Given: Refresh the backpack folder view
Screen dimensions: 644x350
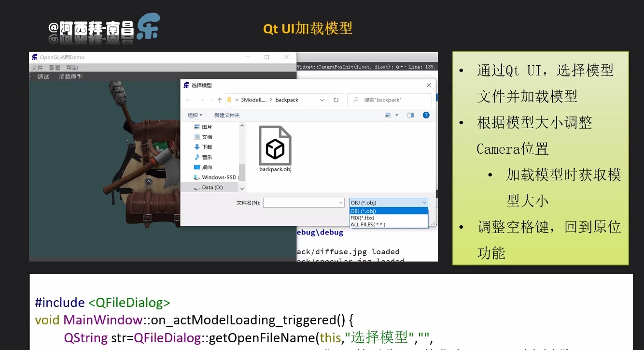Looking at the screenshot, I should click(x=336, y=100).
